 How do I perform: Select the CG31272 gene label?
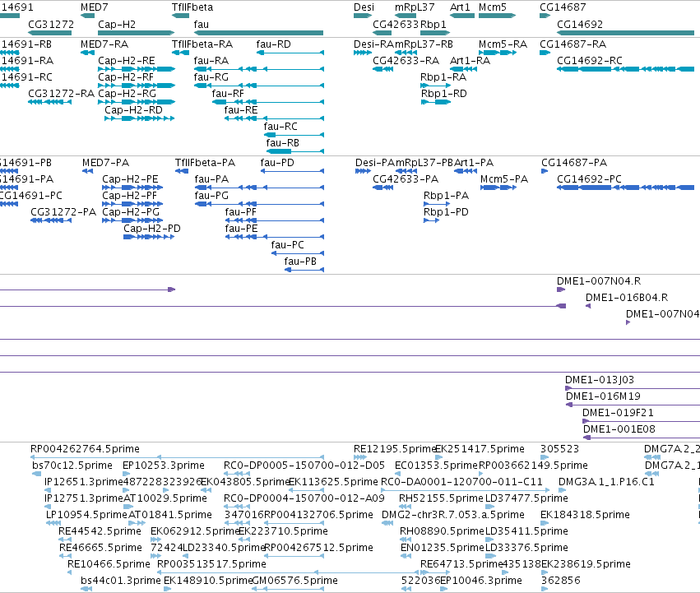pyautogui.click(x=51, y=24)
